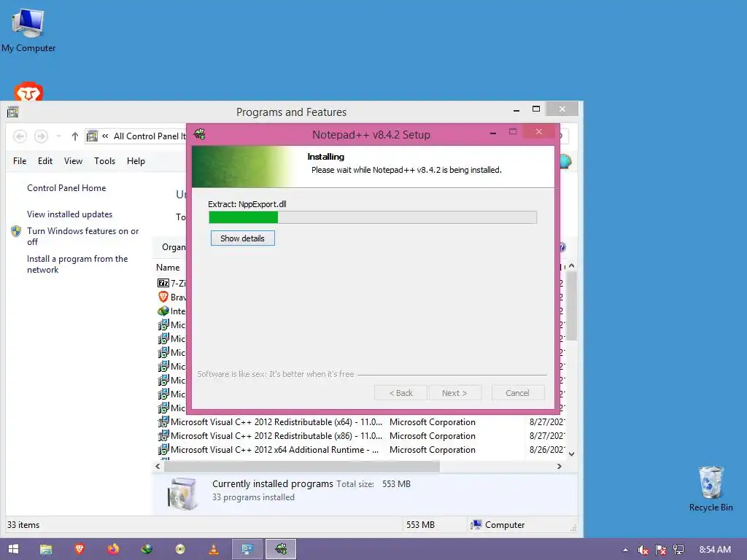This screenshot has width=747, height=560.
Task: Show hidden tray icons arrow
Action: pos(625,550)
